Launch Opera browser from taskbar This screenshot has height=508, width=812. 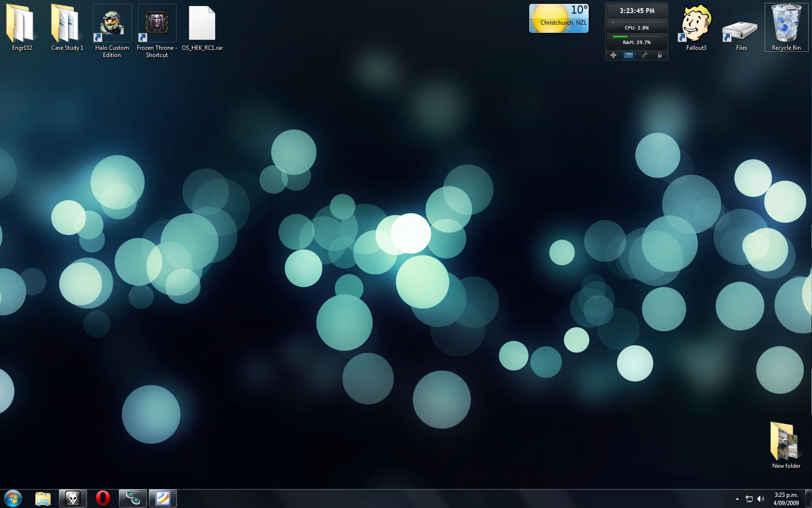pos(103,498)
